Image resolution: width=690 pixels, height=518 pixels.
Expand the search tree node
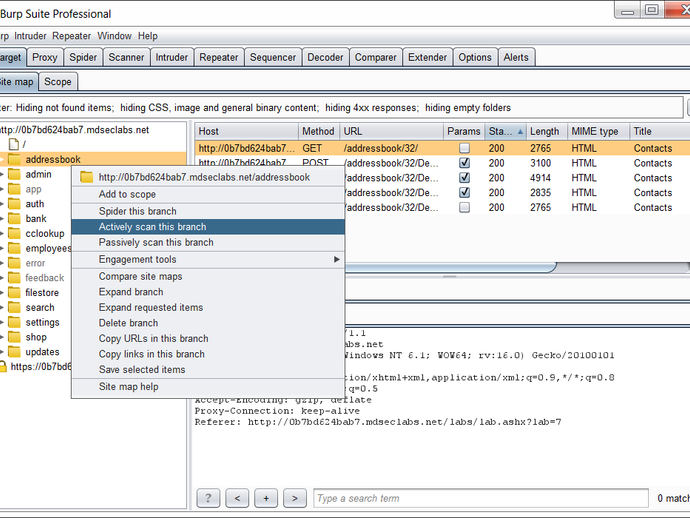pyautogui.click(x=2, y=307)
